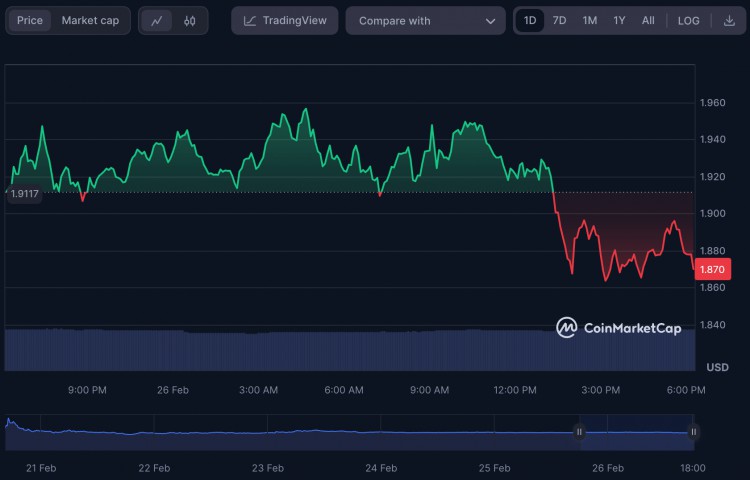Click 23 Feb on navigator timeline
750x480 pixels.
tap(268, 468)
